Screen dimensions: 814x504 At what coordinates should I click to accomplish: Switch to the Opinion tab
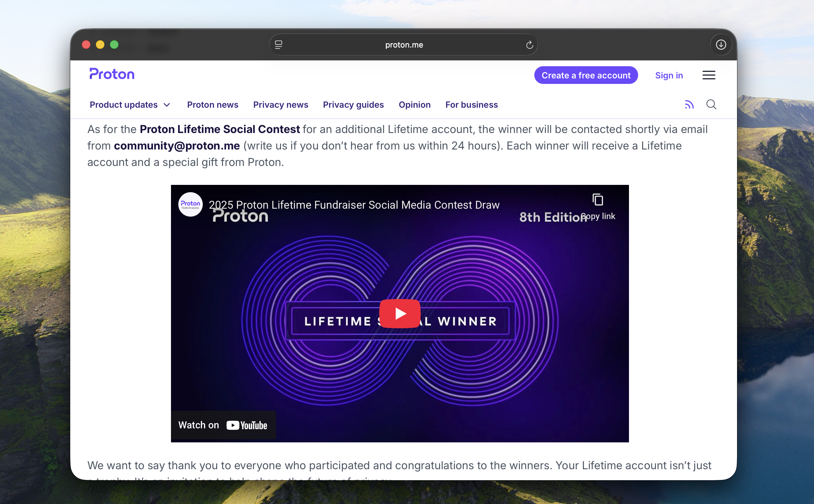(x=414, y=105)
